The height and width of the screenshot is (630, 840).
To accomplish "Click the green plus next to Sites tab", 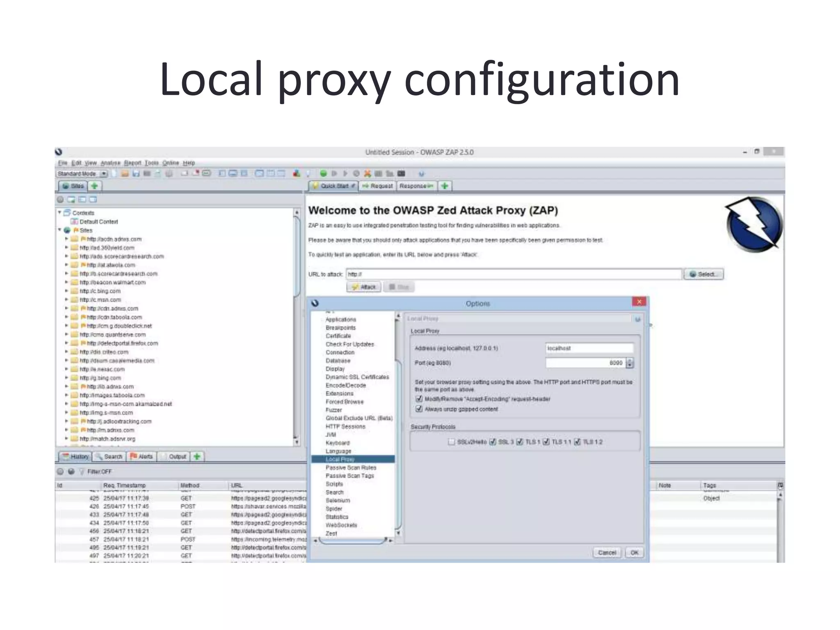I will click(x=94, y=186).
